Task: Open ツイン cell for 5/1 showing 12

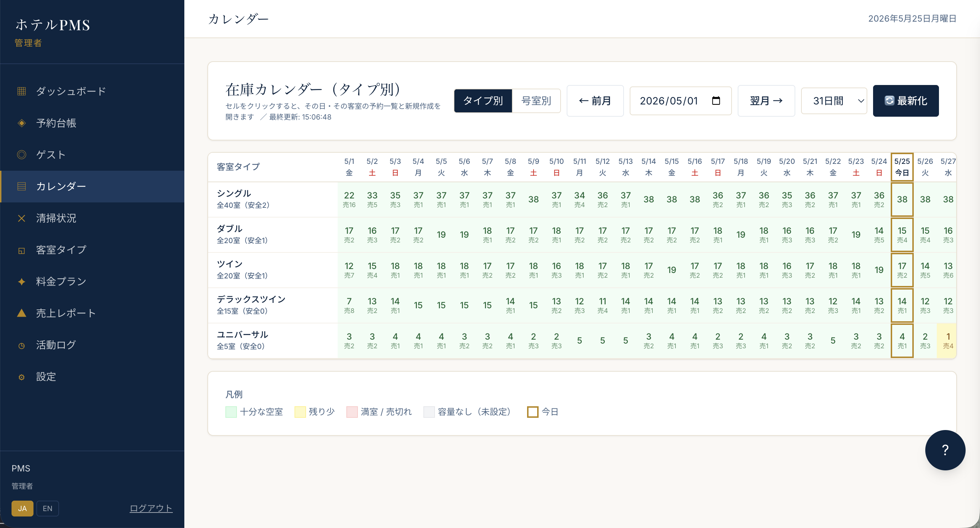Action: 349,270
